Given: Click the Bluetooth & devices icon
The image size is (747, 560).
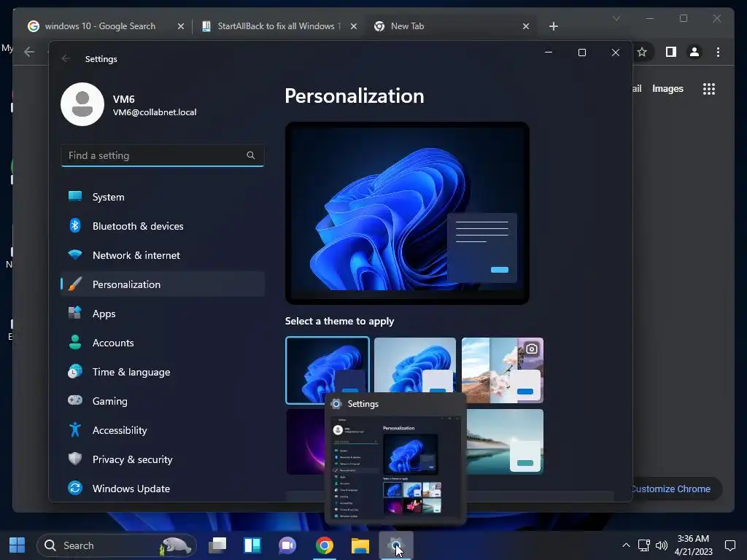Looking at the screenshot, I should coord(75,226).
